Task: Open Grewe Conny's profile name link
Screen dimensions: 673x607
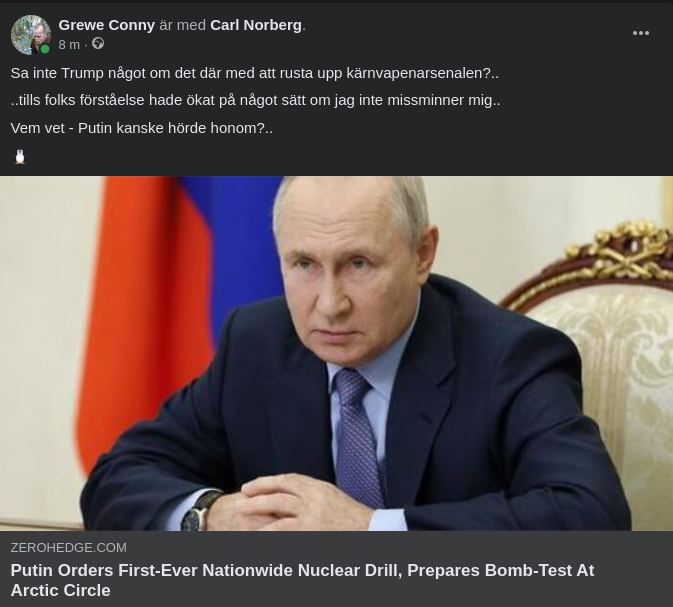Action: 106,25
